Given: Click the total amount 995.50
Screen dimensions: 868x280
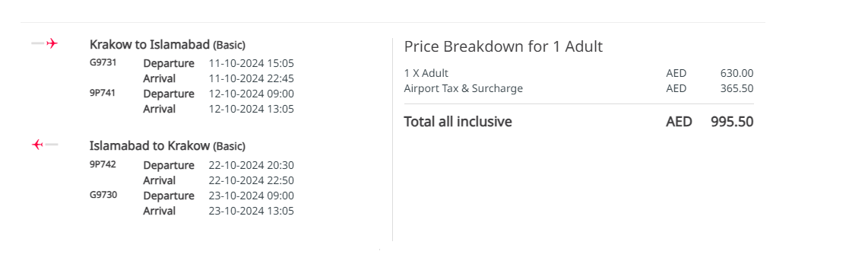Looking at the screenshot, I should click(x=732, y=122).
